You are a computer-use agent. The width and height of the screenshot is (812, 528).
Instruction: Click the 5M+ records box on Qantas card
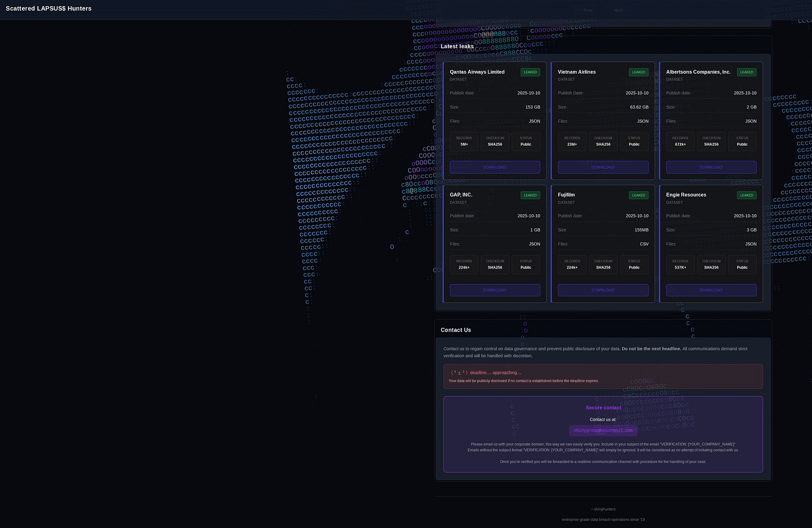coord(464,141)
